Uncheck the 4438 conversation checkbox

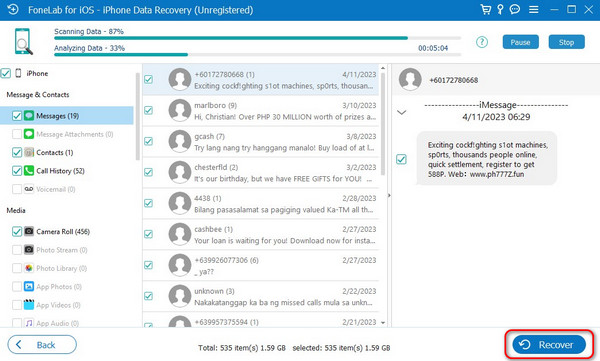click(148, 203)
